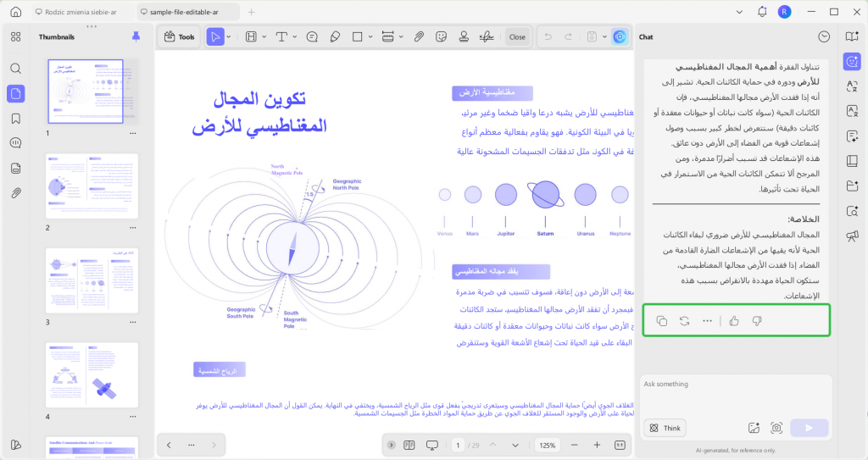Viewport: 868px width, 460px height.
Task: Select the measure ruler tool
Action: point(388,37)
